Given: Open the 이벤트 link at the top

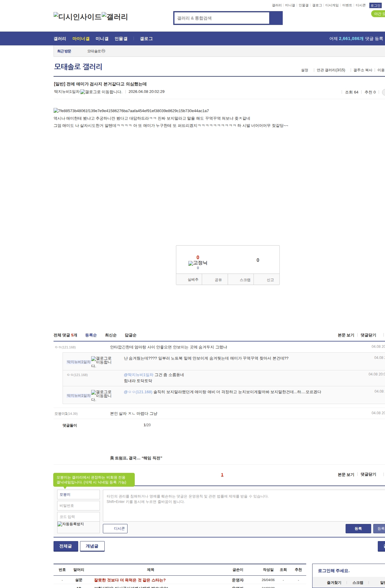Looking at the screenshot, I should (x=347, y=5).
